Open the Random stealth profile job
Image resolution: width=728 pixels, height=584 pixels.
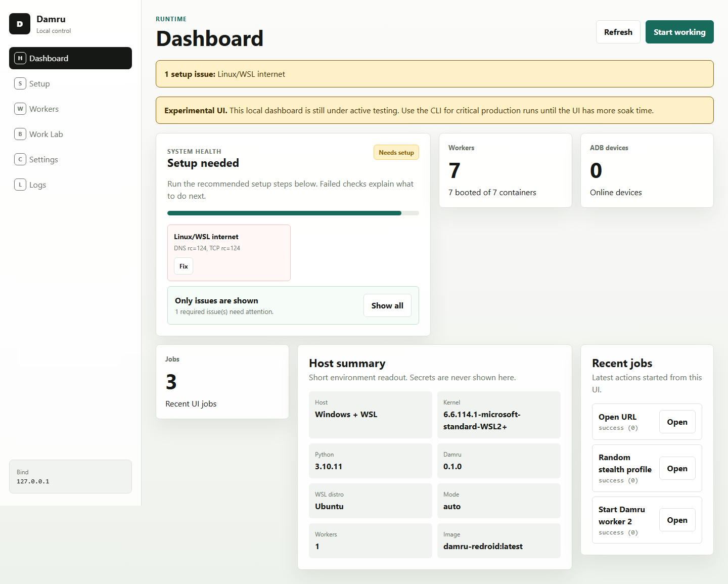click(x=677, y=468)
